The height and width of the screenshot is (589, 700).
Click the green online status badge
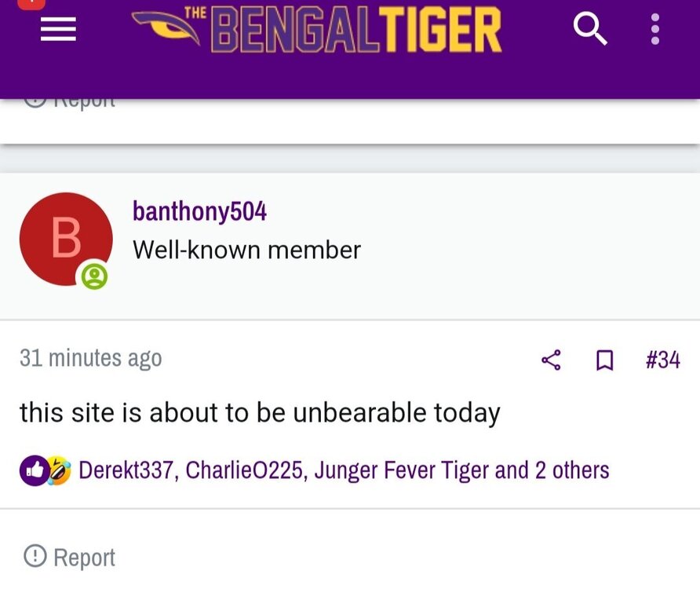(x=94, y=276)
